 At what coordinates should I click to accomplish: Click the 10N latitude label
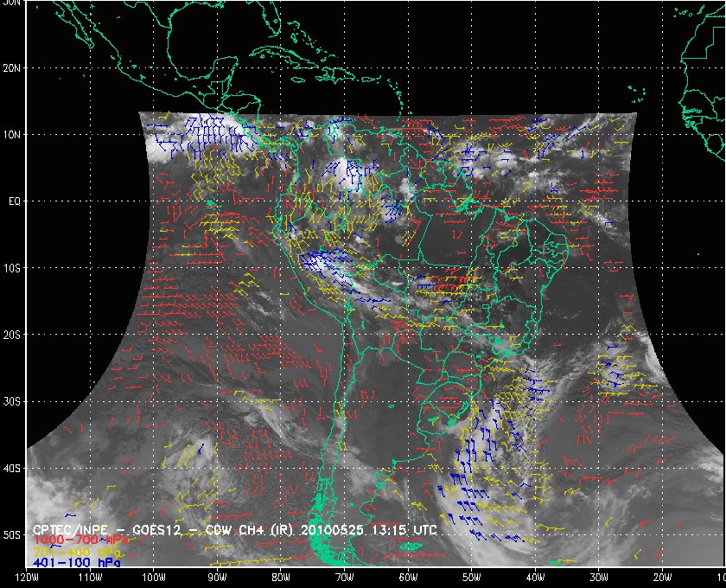[11, 135]
